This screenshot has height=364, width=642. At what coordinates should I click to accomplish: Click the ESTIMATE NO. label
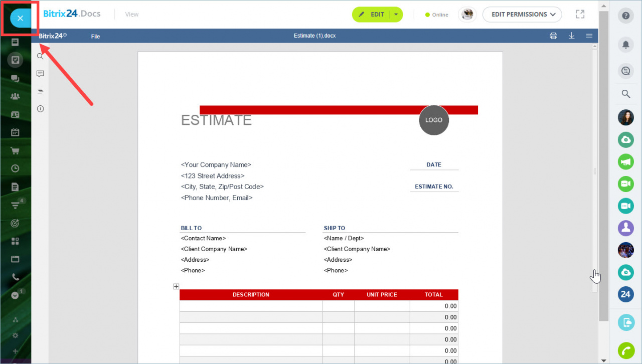pyautogui.click(x=434, y=187)
